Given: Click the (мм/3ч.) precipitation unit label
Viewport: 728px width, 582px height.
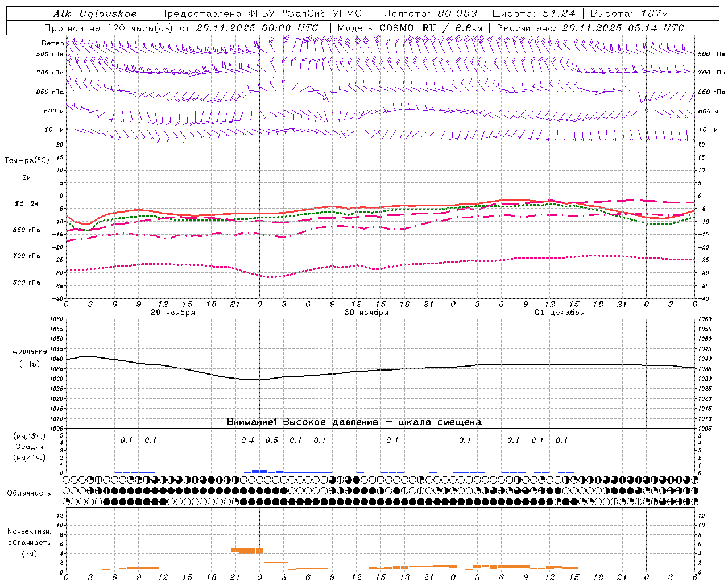Looking at the screenshot, I should (x=30, y=436).
